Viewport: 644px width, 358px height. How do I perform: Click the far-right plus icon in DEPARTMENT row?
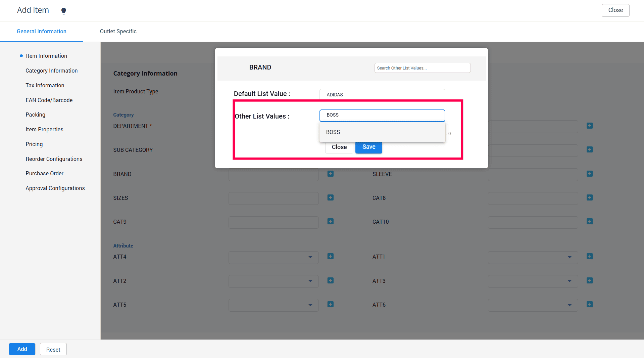590,126
